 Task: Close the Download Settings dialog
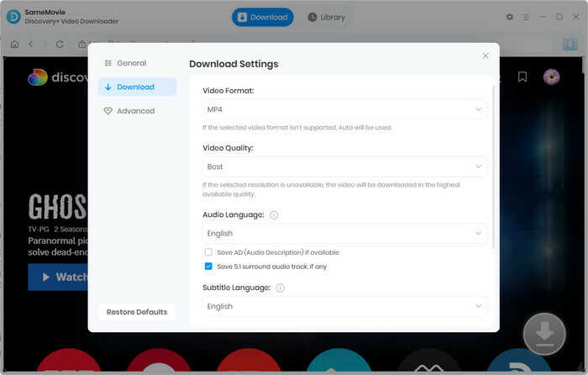486,55
